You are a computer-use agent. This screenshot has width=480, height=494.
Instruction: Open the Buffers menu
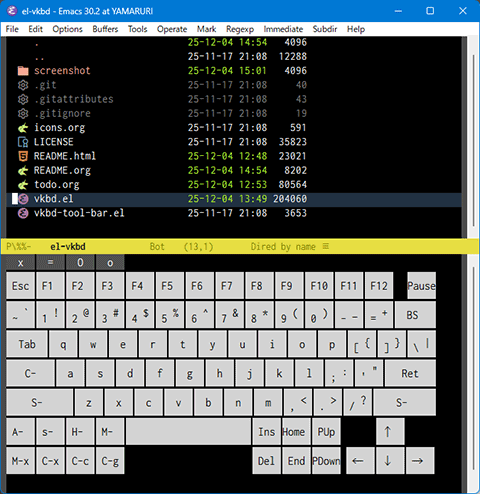click(x=105, y=29)
